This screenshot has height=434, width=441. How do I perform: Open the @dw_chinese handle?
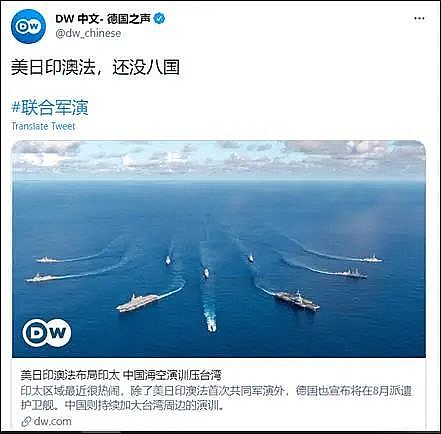click(88, 33)
